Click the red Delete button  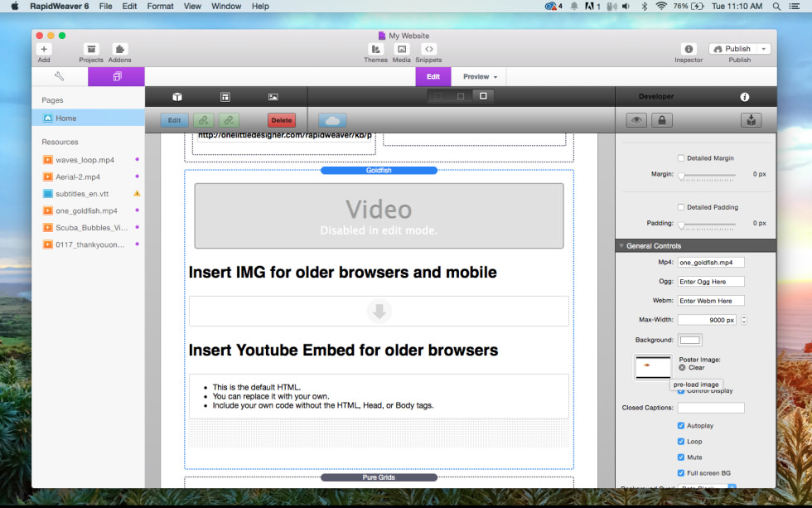282,120
